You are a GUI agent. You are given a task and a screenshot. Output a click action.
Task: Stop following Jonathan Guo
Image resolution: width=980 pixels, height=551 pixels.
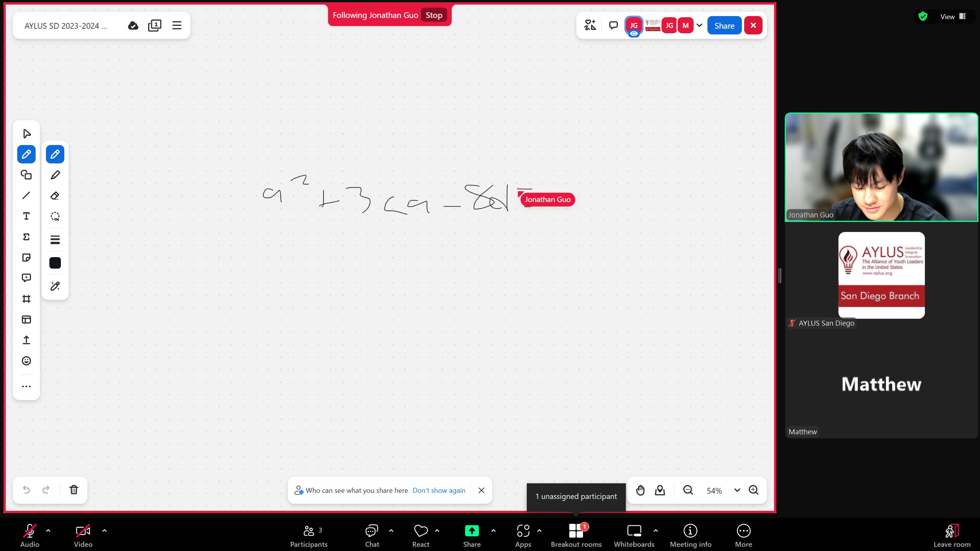tap(434, 15)
